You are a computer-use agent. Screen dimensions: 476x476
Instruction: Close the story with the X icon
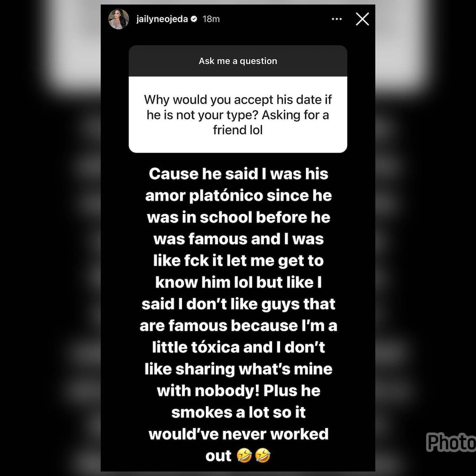coord(362,19)
